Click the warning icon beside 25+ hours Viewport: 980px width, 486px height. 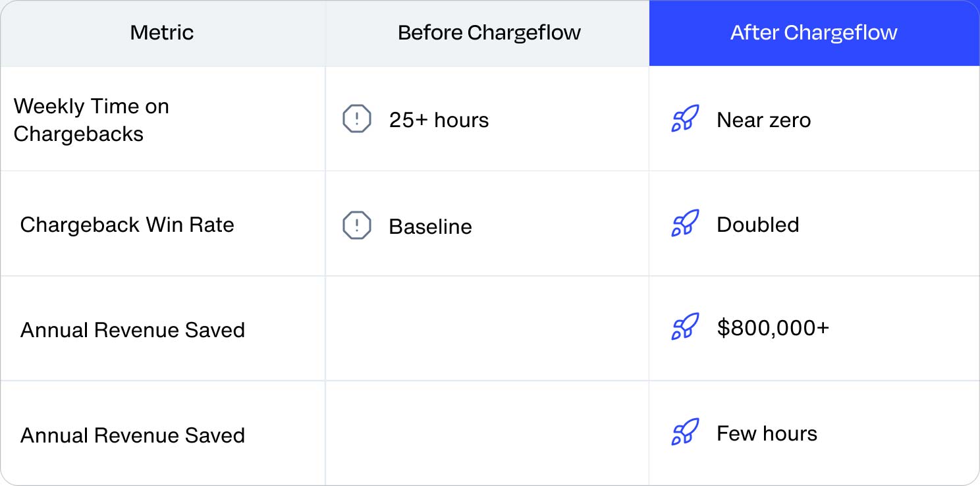[357, 120]
